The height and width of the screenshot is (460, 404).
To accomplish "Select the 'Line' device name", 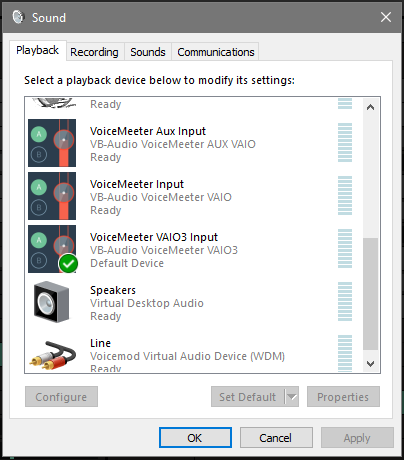I will (x=100, y=343).
